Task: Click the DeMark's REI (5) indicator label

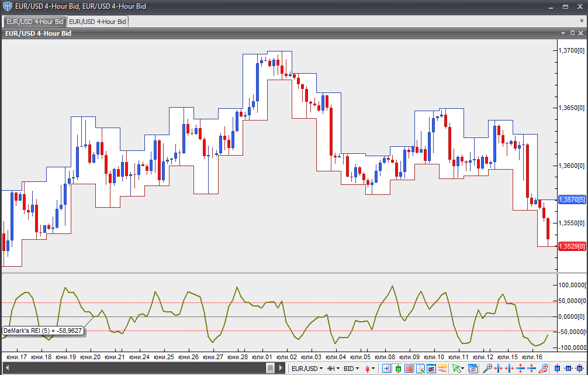Action: point(43,331)
